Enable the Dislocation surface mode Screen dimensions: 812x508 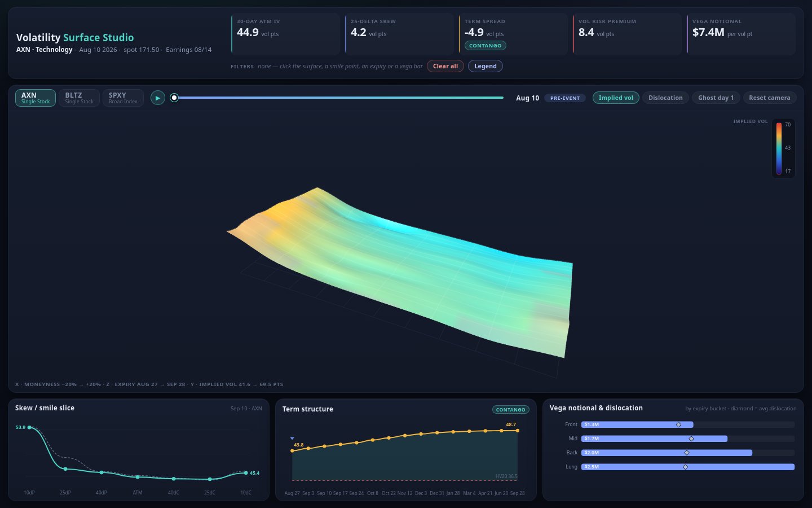665,98
